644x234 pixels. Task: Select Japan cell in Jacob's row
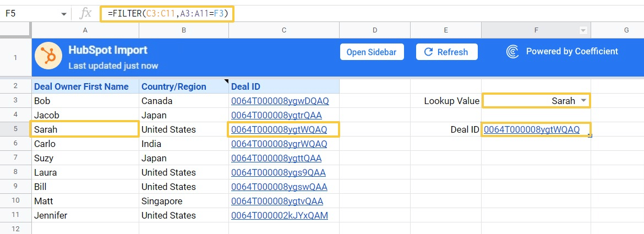[184, 116]
